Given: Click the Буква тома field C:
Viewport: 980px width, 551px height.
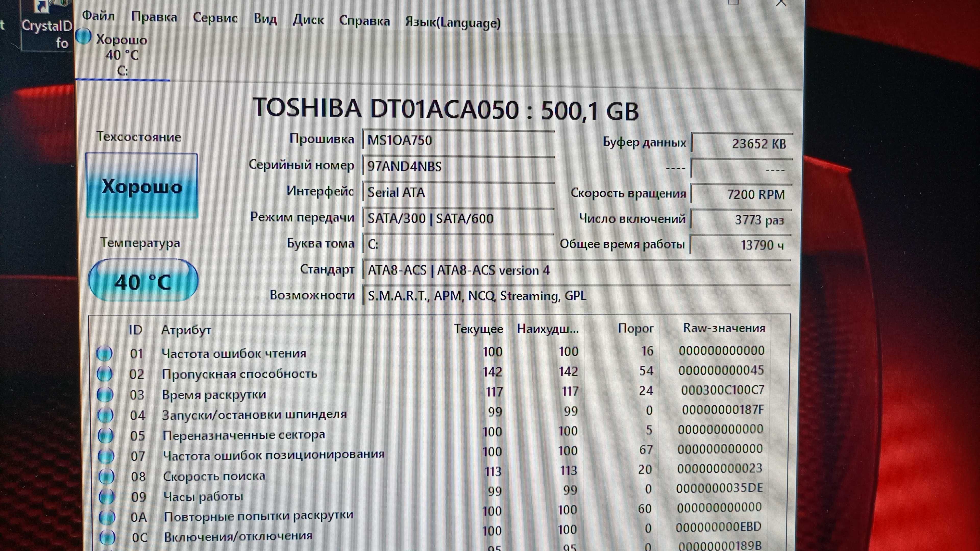Looking at the screenshot, I should [x=458, y=244].
